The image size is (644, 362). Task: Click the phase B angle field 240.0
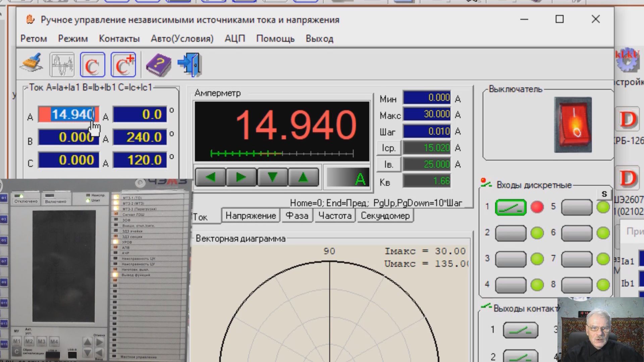[140, 137]
